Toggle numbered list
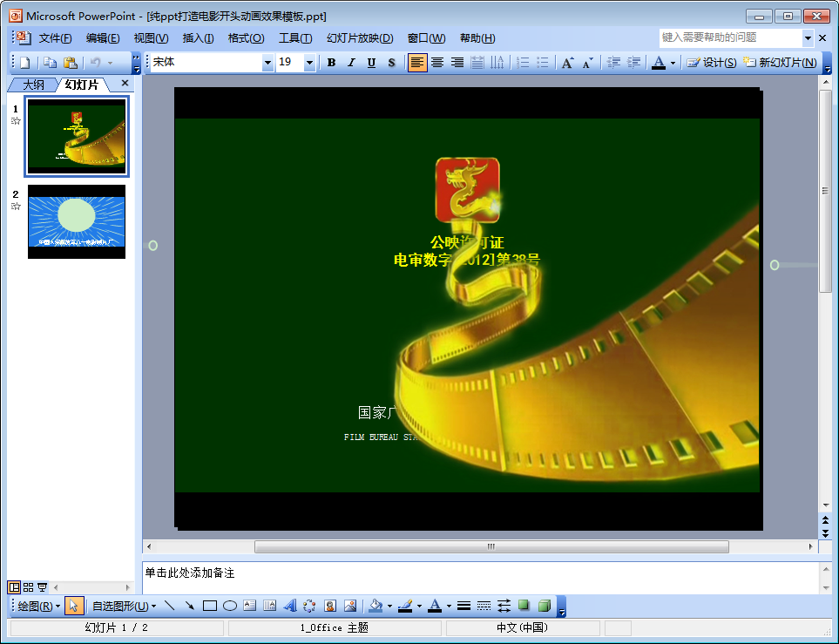839x644 pixels. click(523, 63)
